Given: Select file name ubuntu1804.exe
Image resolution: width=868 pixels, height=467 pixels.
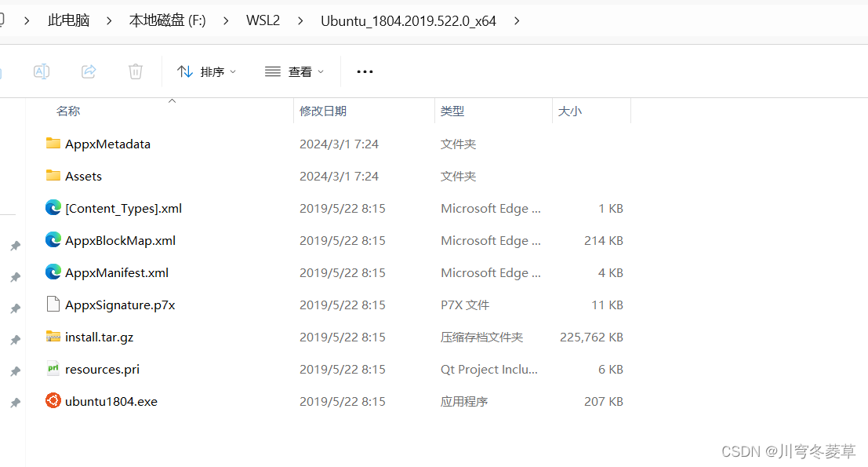Looking at the screenshot, I should coord(111,402).
